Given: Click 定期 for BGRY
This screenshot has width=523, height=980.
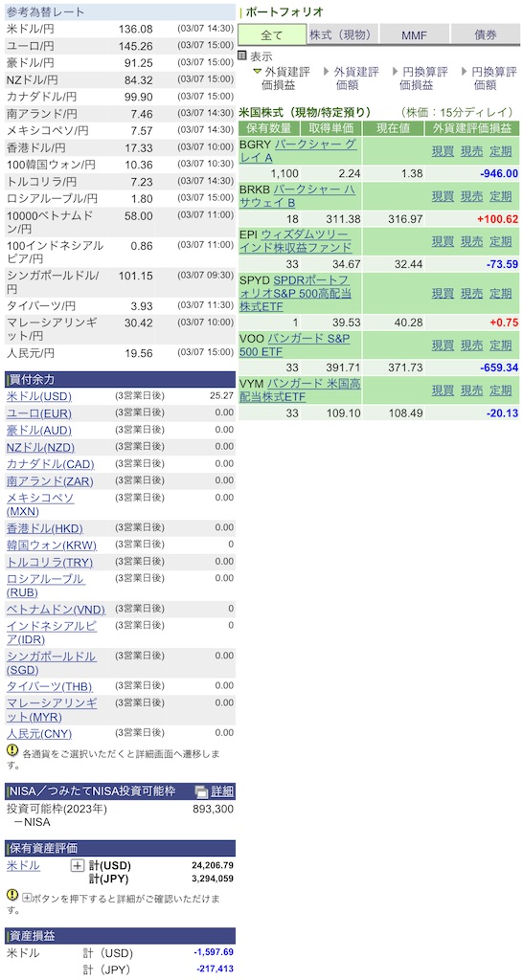Looking at the screenshot, I should [x=500, y=150].
